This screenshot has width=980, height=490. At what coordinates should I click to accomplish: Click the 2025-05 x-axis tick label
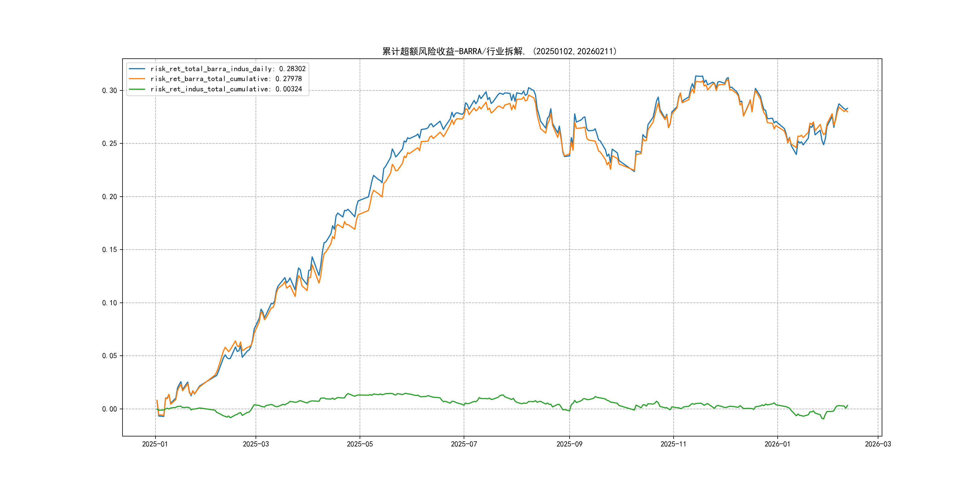tap(360, 444)
